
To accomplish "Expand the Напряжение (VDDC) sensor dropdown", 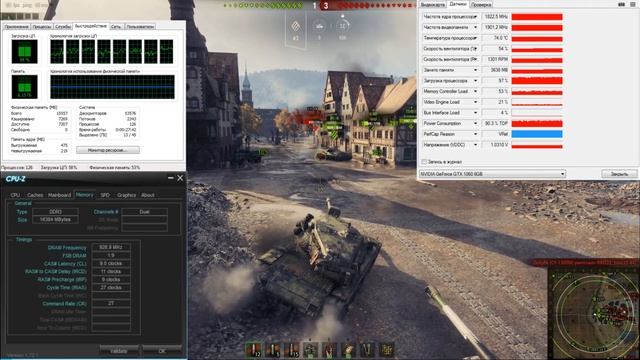I will point(475,145).
